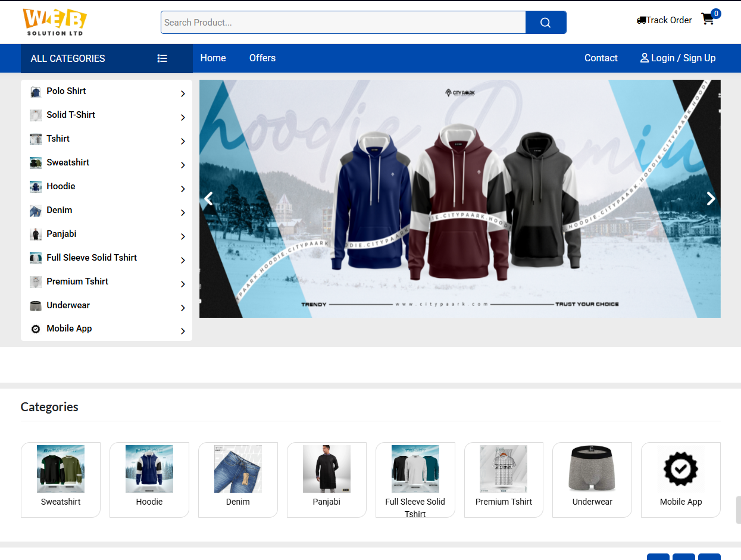Expand the Denim category chevron
Image resolution: width=741 pixels, height=560 pixels.
point(183,212)
